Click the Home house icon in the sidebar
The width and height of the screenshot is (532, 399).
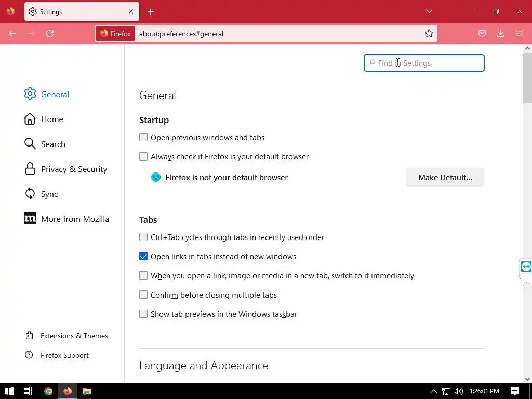pos(30,119)
